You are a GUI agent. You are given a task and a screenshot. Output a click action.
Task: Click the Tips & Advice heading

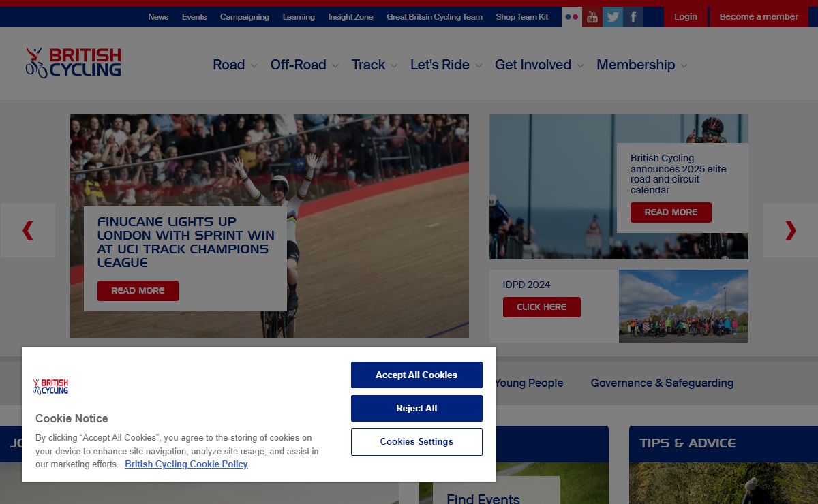[688, 443]
